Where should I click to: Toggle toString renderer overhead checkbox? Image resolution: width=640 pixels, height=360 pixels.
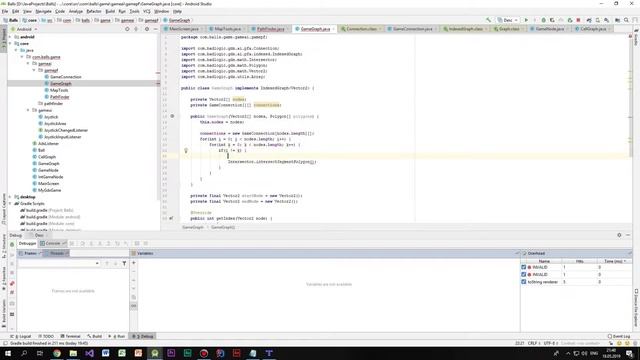524,282
